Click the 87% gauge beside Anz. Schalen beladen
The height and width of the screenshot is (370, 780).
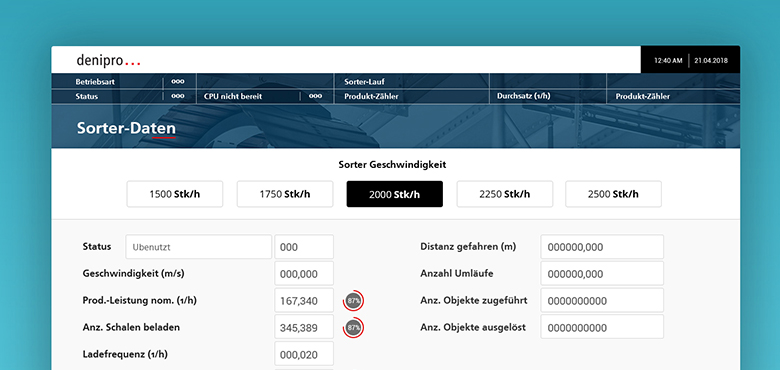click(x=354, y=328)
